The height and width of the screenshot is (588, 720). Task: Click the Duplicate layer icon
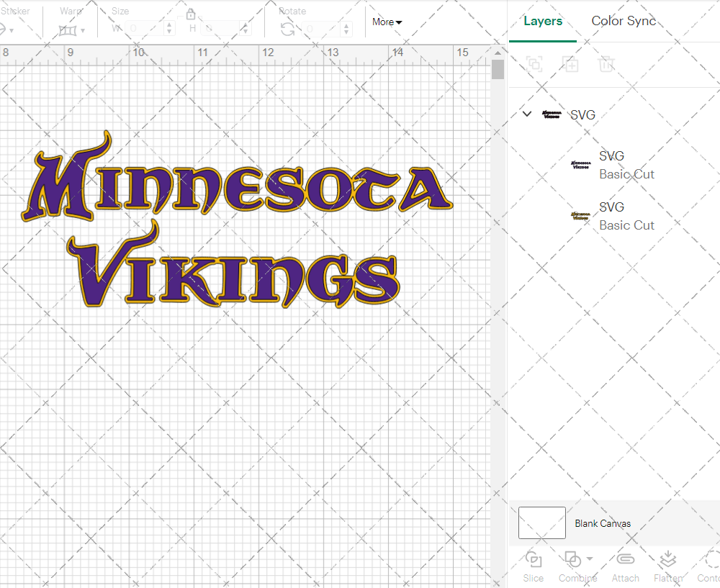tap(571, 64)
